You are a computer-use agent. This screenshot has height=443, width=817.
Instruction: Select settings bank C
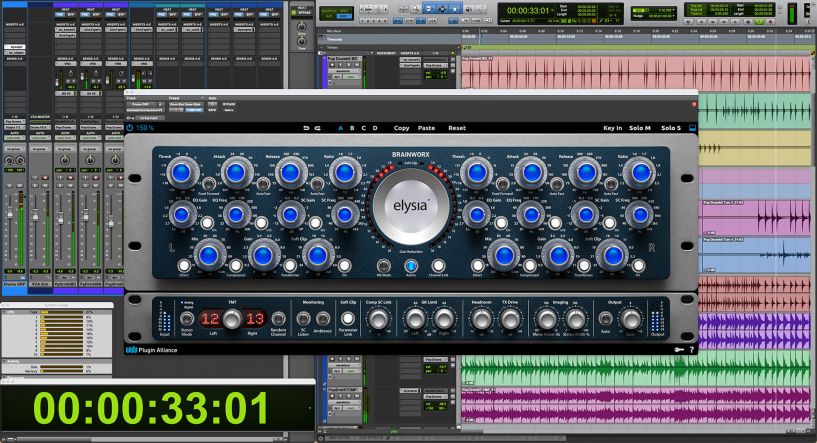pos(364,128)
